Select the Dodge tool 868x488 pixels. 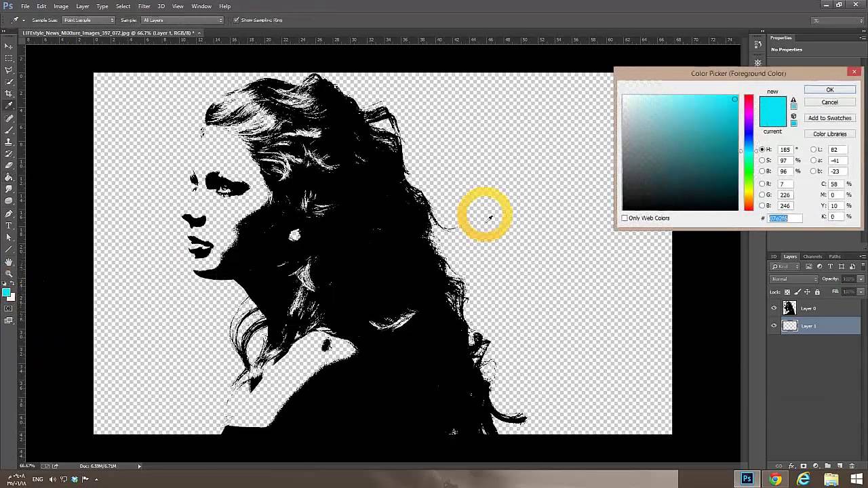click(9, 201)
